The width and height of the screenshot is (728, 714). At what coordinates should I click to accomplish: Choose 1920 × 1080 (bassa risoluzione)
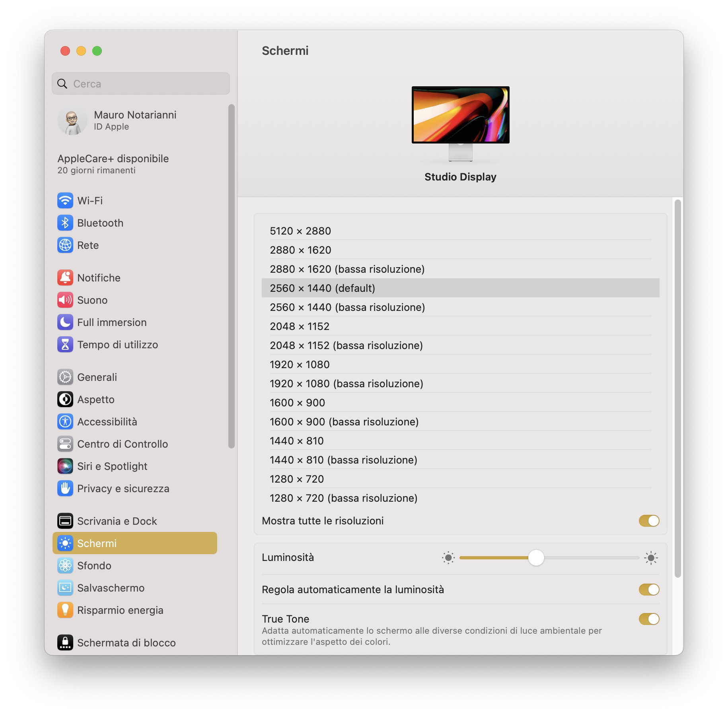point(460,384)
